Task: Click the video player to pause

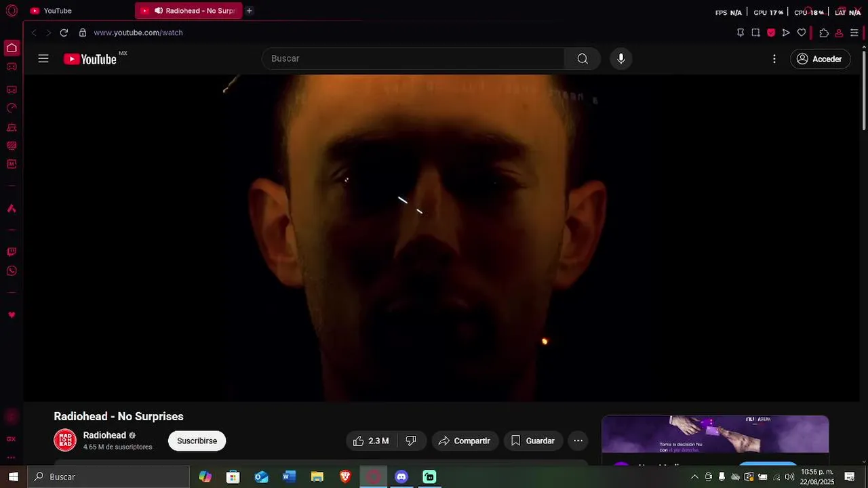Action: [443, 237]
